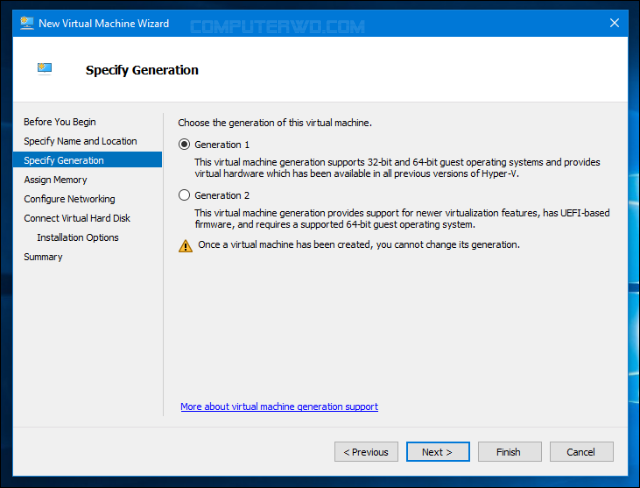This screenshot has height=488, width=640.
Task: Go to the Before You Begin step
Action: tap(60, 122)
